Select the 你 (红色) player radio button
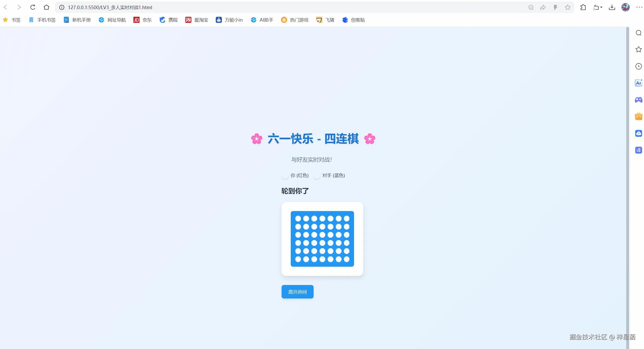 pyautogui.click(x=285, y=175)
